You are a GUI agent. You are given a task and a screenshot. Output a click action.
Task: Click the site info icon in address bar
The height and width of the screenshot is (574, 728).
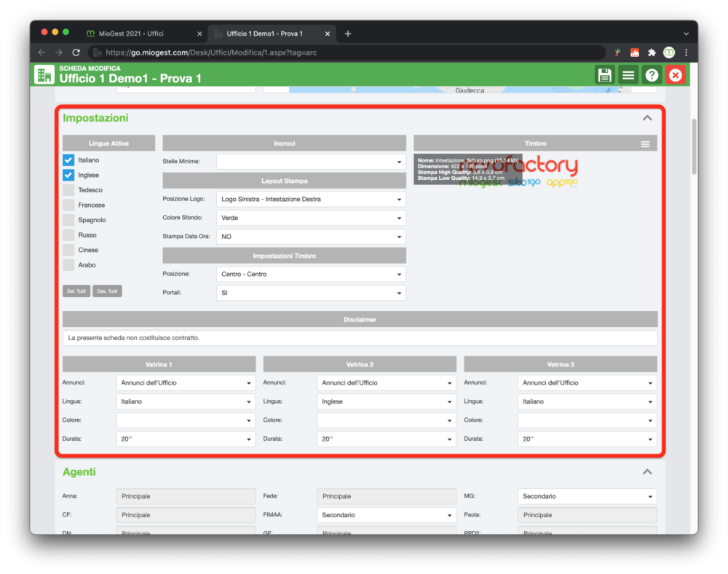pyautogui.click(x=97, y=52)
